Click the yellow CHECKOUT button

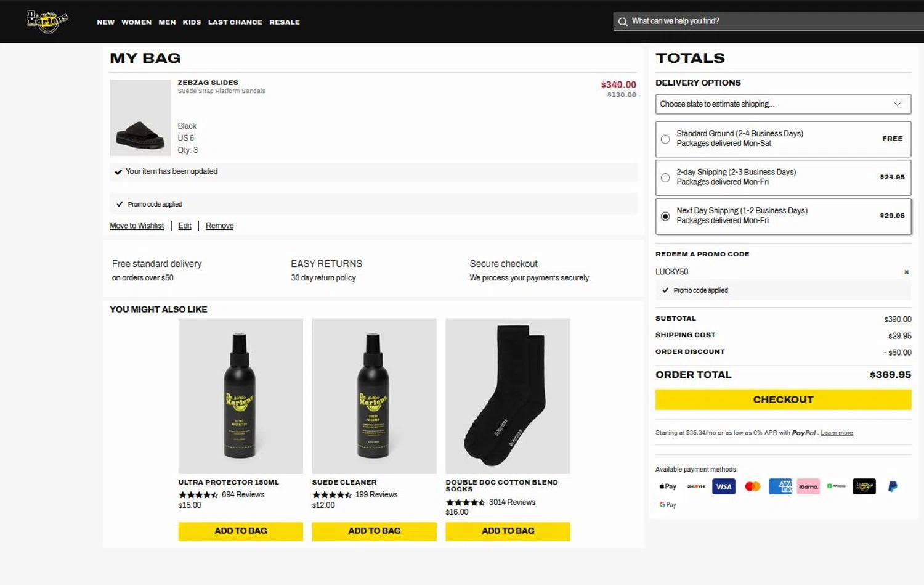tap(783, 399)
